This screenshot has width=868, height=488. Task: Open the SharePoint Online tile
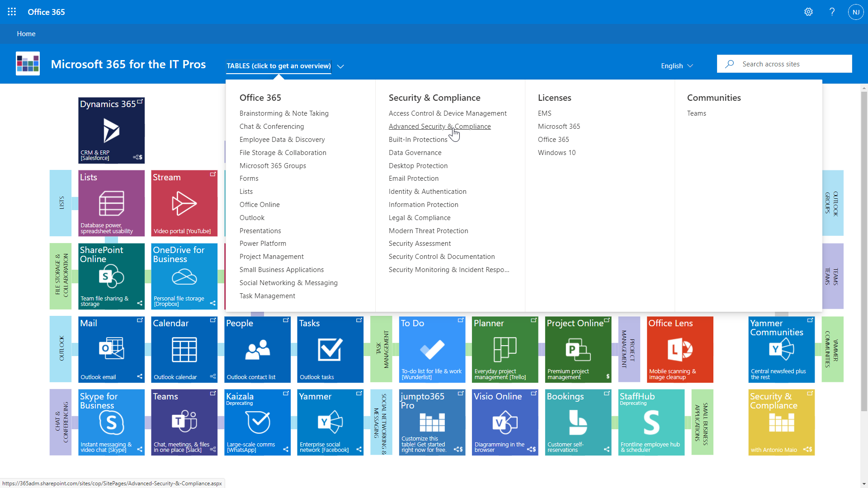pos(111,277)
